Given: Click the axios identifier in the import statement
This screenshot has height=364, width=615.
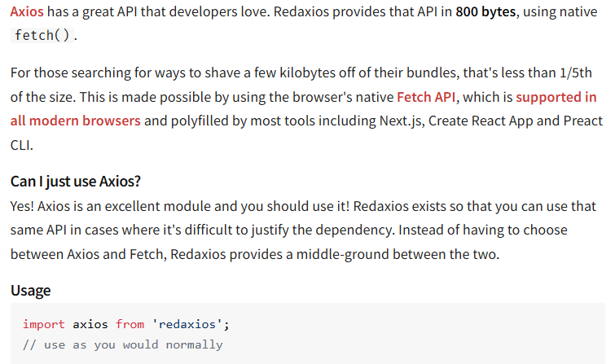Looking at the screenshot, I should pos(90,324).
